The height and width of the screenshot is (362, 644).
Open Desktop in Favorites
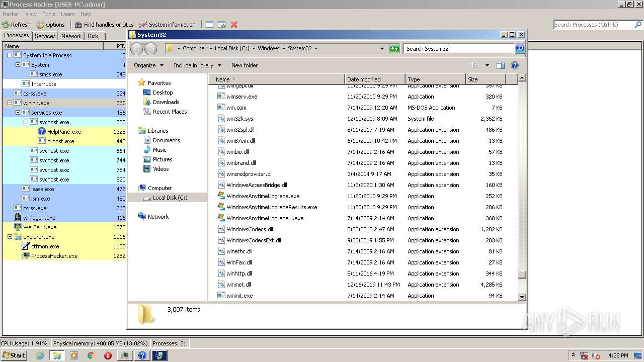pyautogui.click(x=163, y=93)
